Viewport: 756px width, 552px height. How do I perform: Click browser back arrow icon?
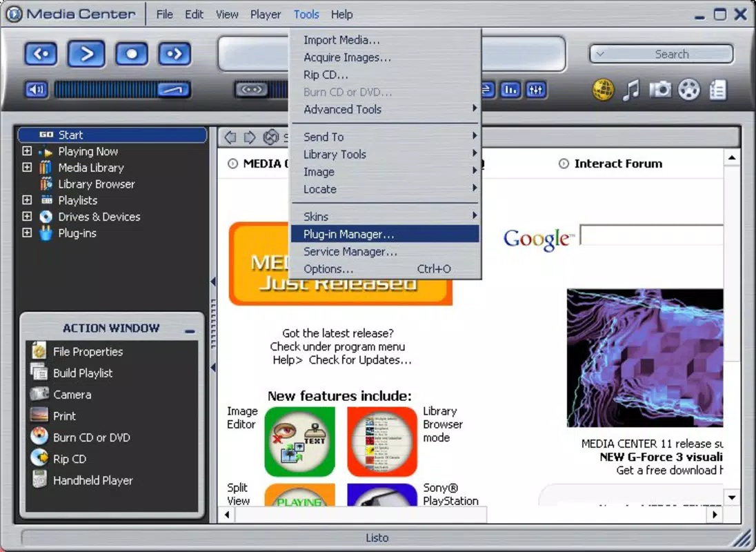(230, 137)
